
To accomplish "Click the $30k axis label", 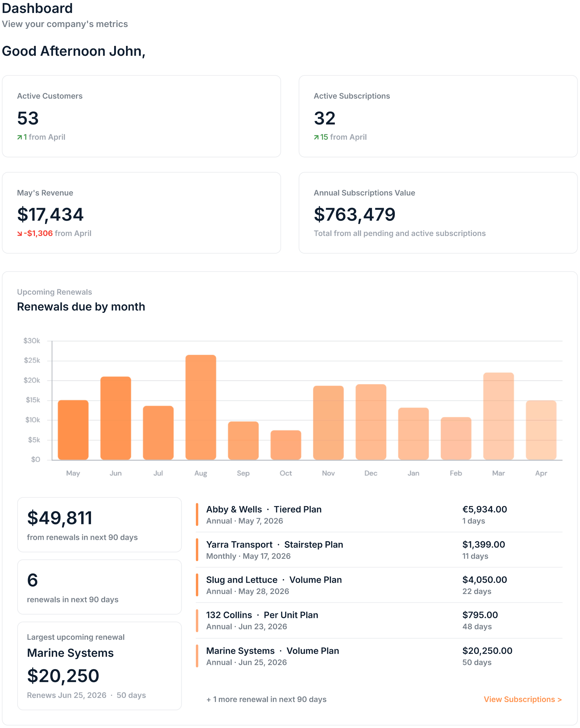I will coord(32,341).
